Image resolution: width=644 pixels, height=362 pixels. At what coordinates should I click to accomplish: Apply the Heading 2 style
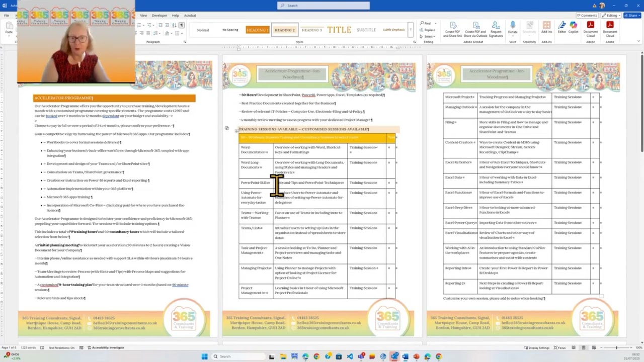tap(284, 30)
